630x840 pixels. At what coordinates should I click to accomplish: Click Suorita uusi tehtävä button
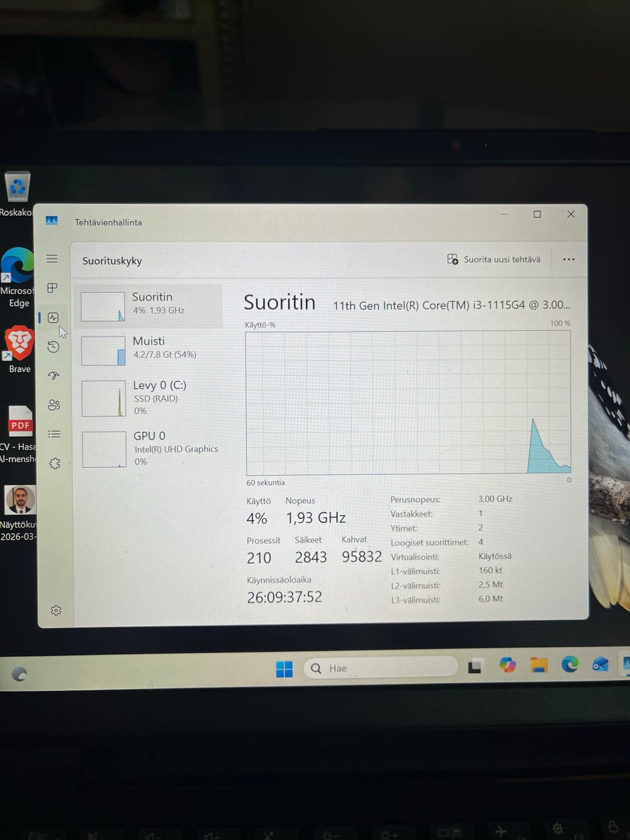[x=494, y=259]
